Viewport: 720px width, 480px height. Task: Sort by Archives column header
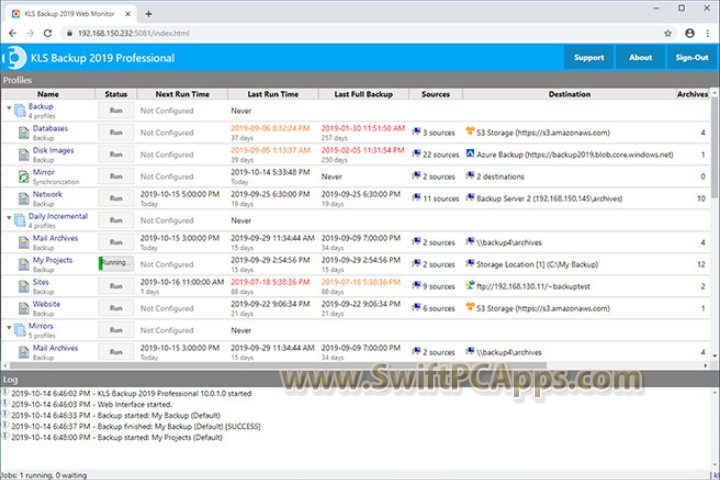[x=692, y=94]
